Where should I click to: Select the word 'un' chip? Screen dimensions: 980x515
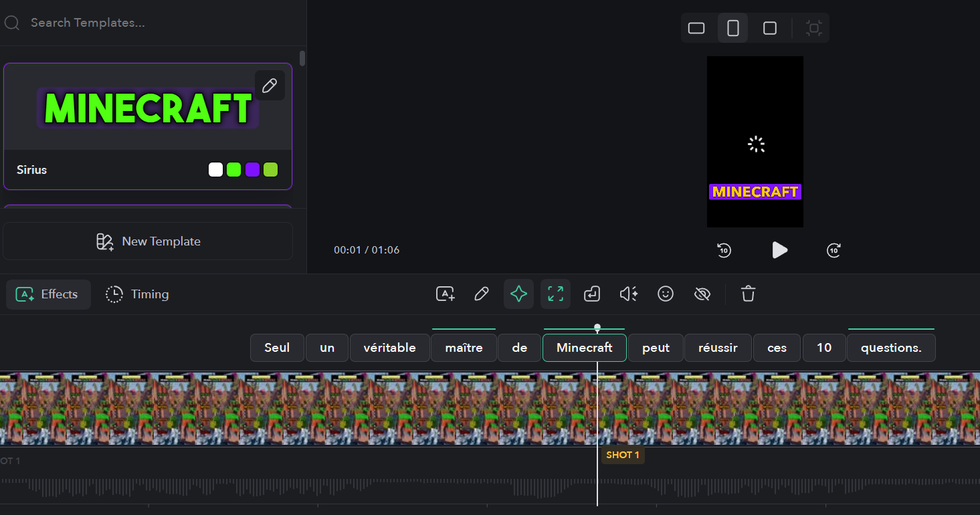pos(327,348)
